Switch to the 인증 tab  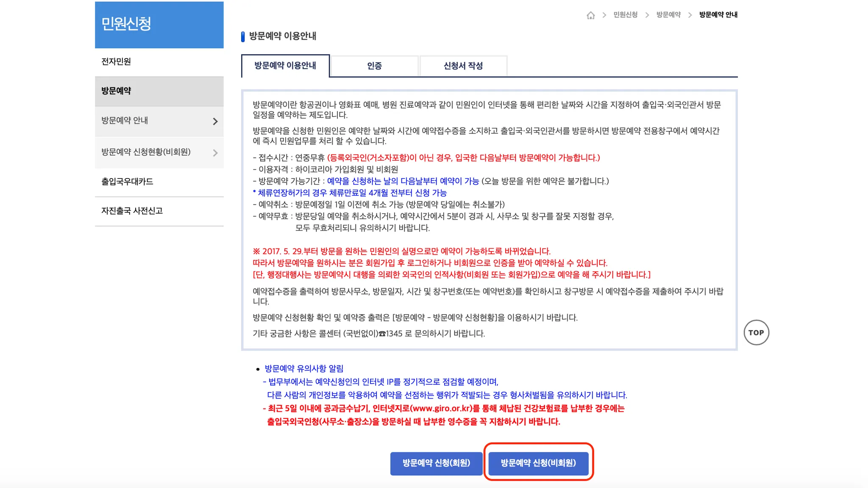pyautogui.click(x=374, y=66)
